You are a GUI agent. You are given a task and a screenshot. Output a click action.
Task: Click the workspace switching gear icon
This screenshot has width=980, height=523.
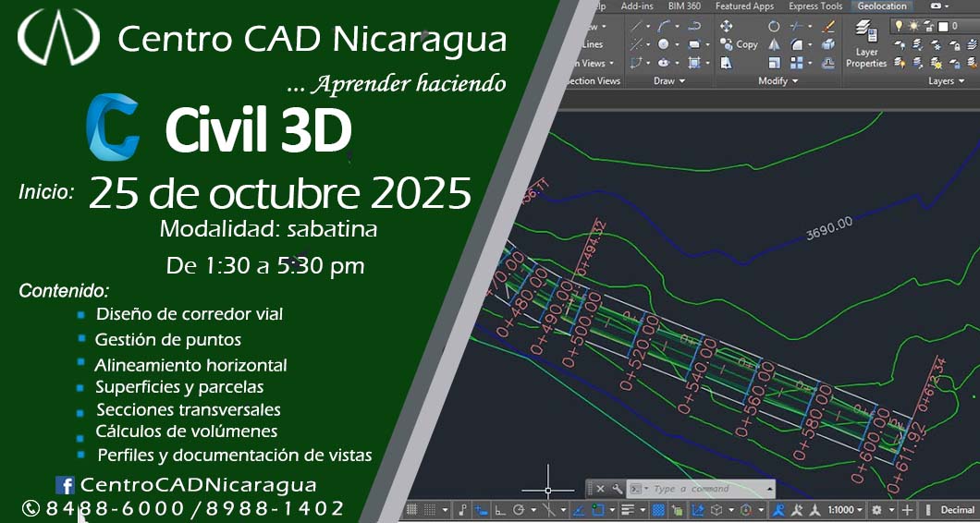click(x=876, y=510)
